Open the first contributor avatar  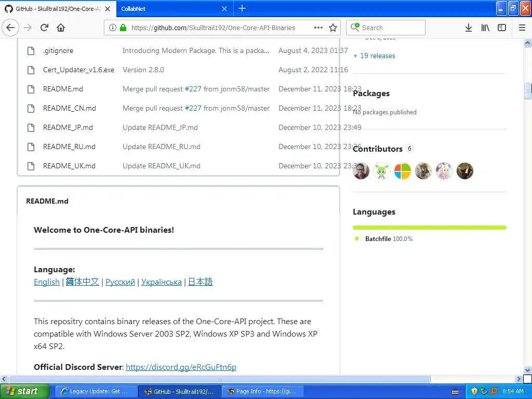[x=361, y=170]
